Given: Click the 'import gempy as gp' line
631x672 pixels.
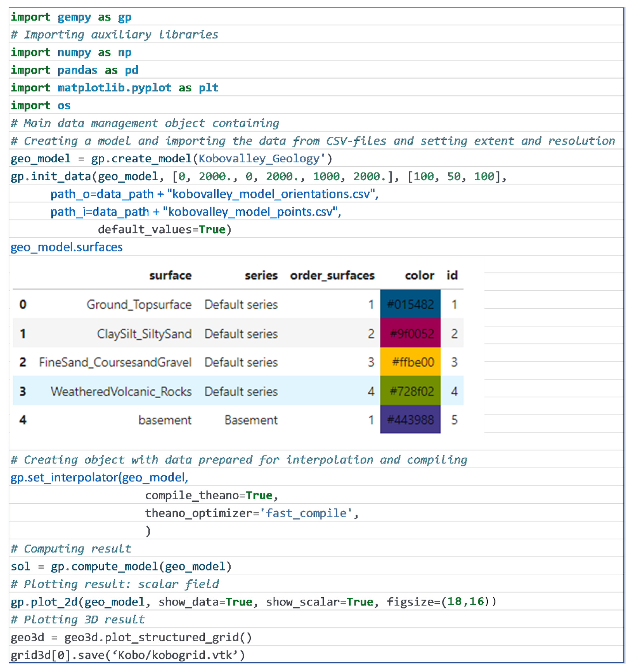Looking at the screenshot, I should pos(71,16).
